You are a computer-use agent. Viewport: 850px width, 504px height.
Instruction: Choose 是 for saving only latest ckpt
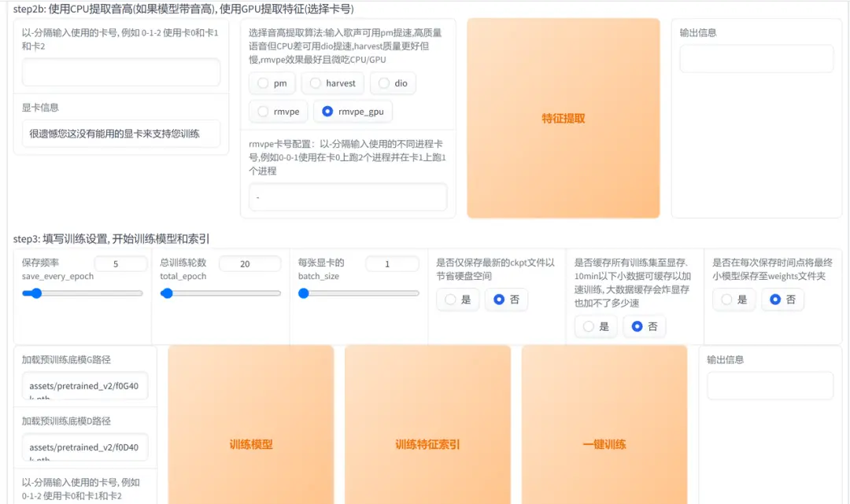458,300
